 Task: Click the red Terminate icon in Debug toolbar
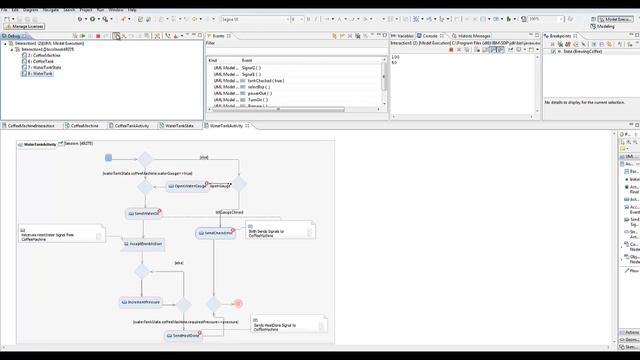tap(98, 36)
